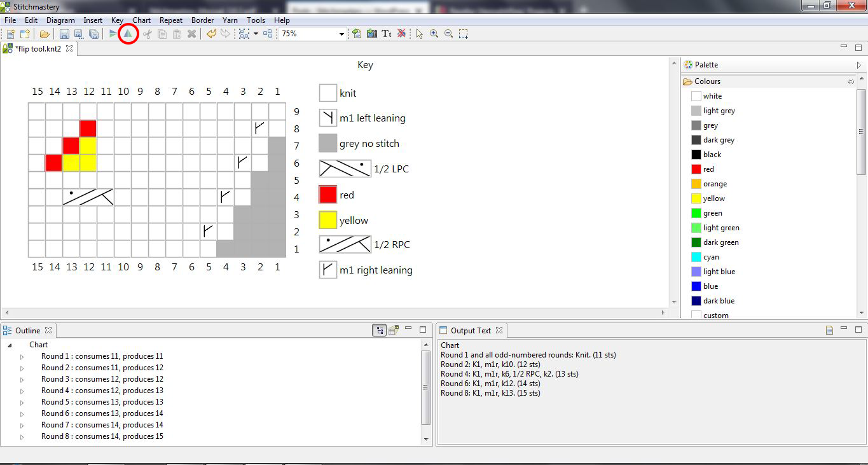This screenshot has height=465, width=868.
Task: Pick the arrow Select tool
Action: 420,34
